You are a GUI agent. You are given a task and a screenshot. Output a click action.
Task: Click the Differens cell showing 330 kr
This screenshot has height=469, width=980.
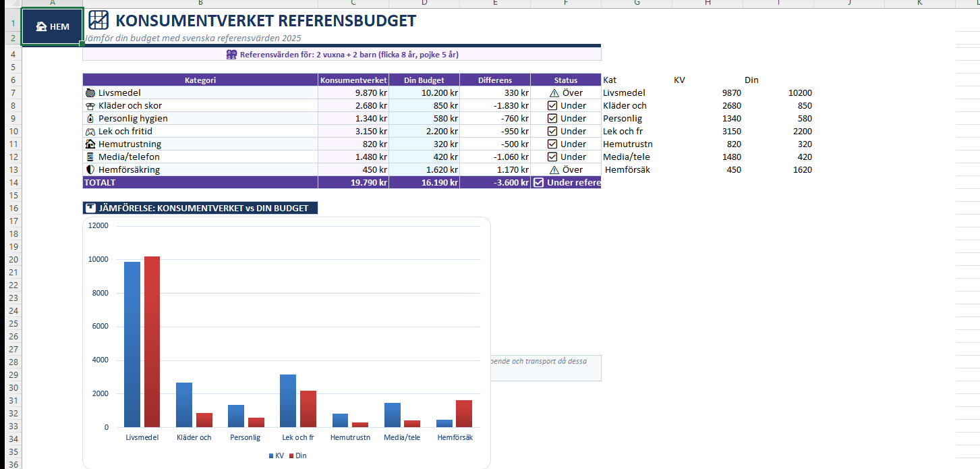495,92
